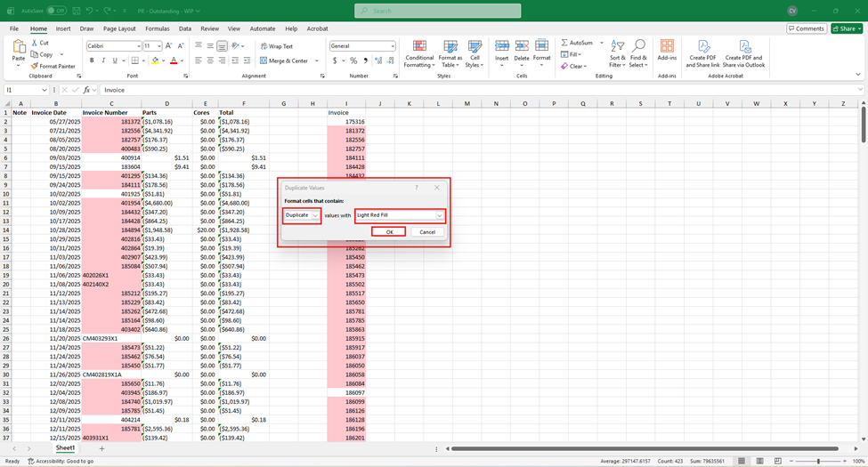Toggle italic formatting

103,60
